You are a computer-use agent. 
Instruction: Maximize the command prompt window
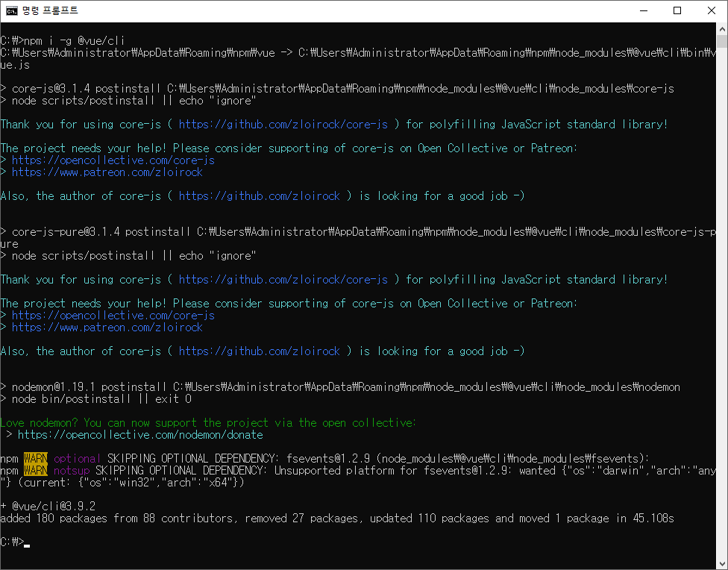[677, 10]
